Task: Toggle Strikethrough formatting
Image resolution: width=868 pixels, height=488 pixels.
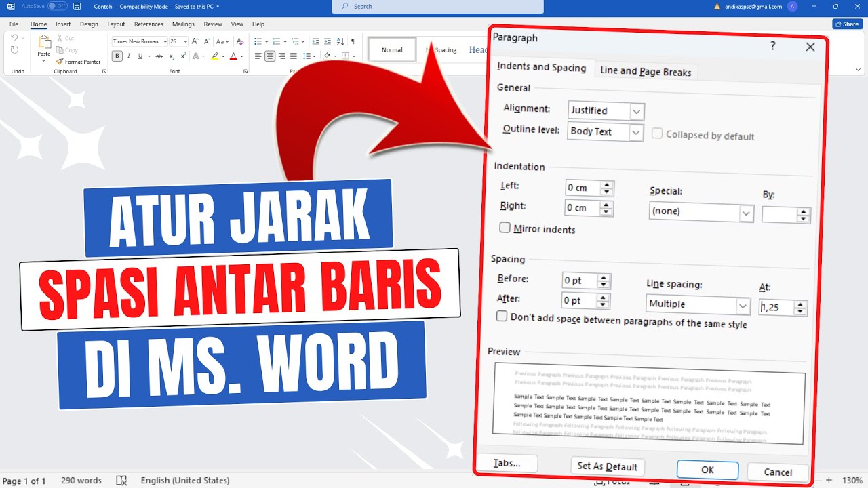Action: click(x=159, y=56)
